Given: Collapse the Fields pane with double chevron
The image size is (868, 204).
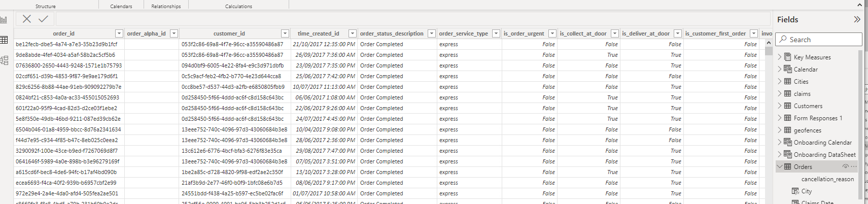Looking at the screenshot, I should [x=857, y=19].
